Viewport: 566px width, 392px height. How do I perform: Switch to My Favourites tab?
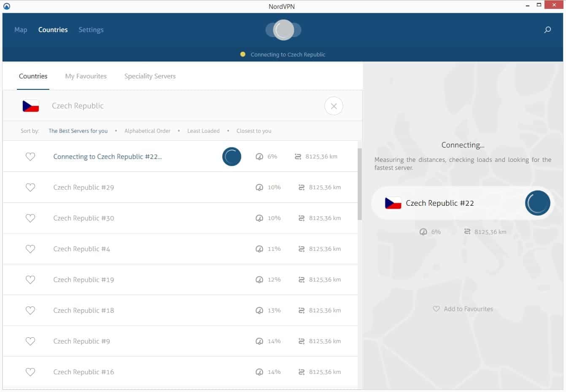[x=86, y=76]
